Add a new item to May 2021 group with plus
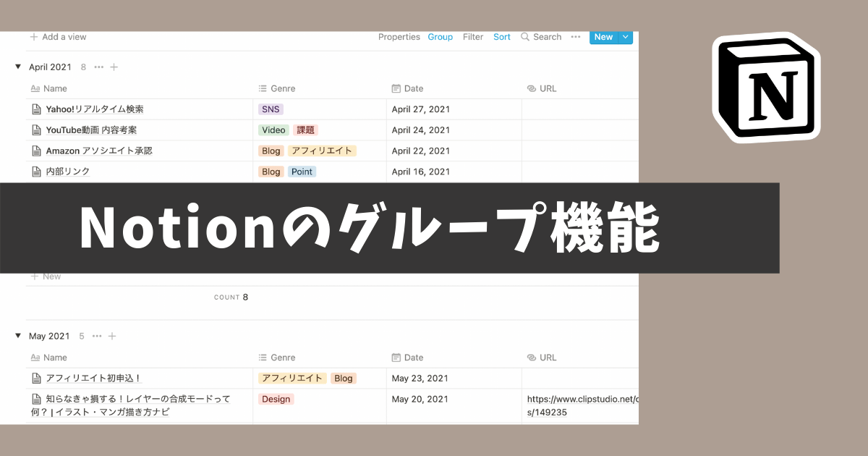The height and width of the screenshot is (456, 868). pyautogui.click(x=112, y=336)
